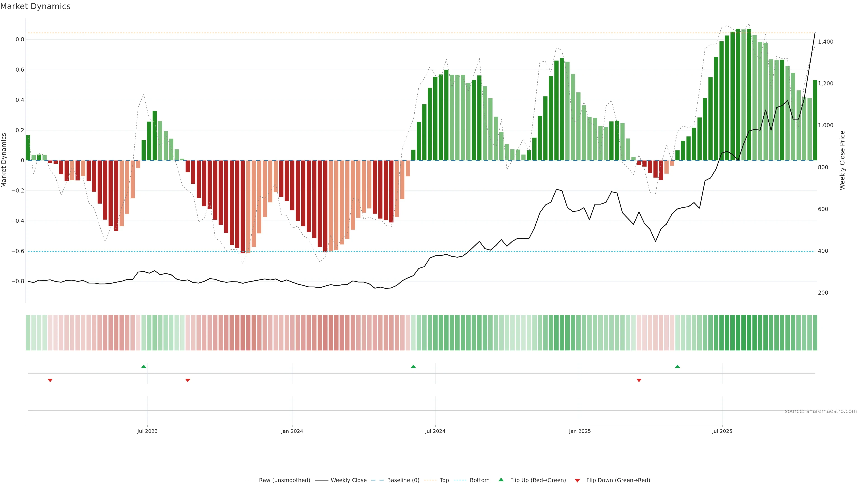868x488 pixels.
Task: Click Flip Down red triangle legend icon
Action: [577, 480]
